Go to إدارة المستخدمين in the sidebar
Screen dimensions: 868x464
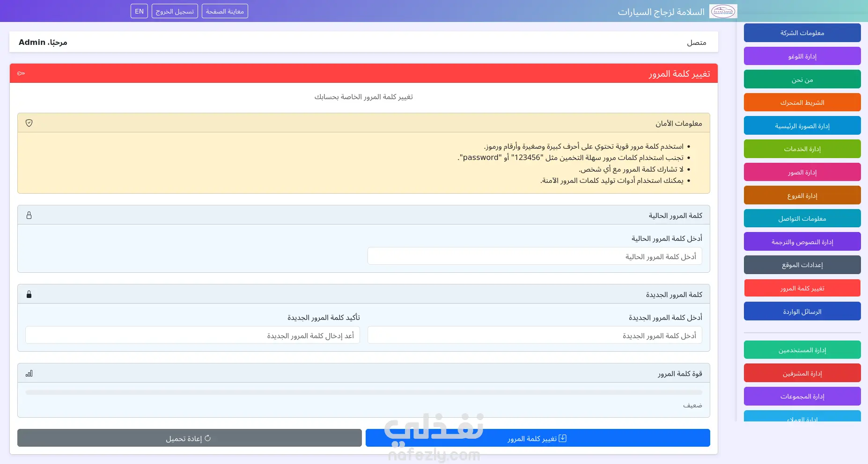click(802, 350)
